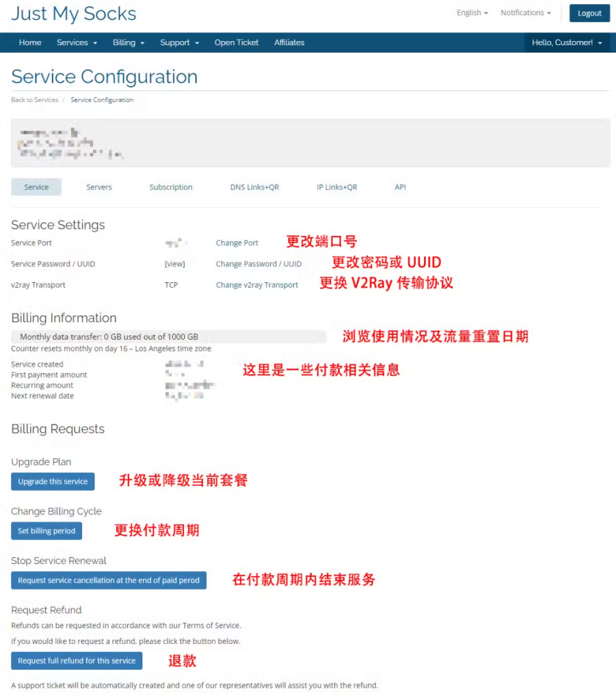
Task: Open the Open Ticket page
Action: coord(236,42)
